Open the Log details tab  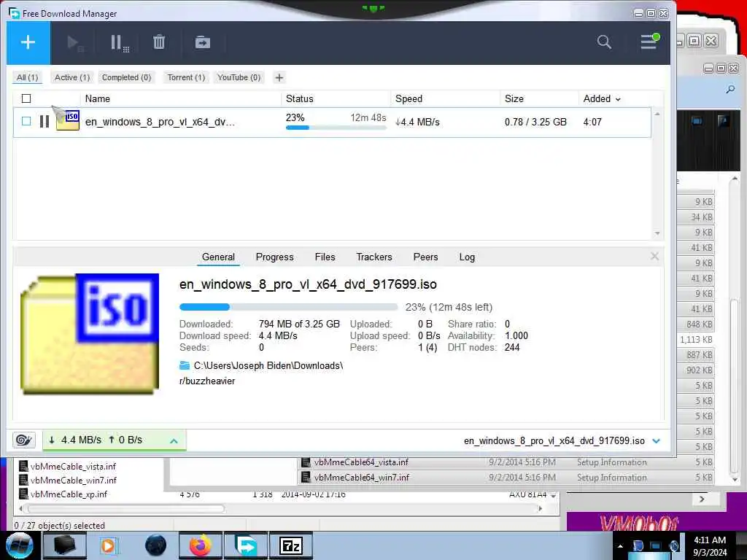(x=467, y=257)
